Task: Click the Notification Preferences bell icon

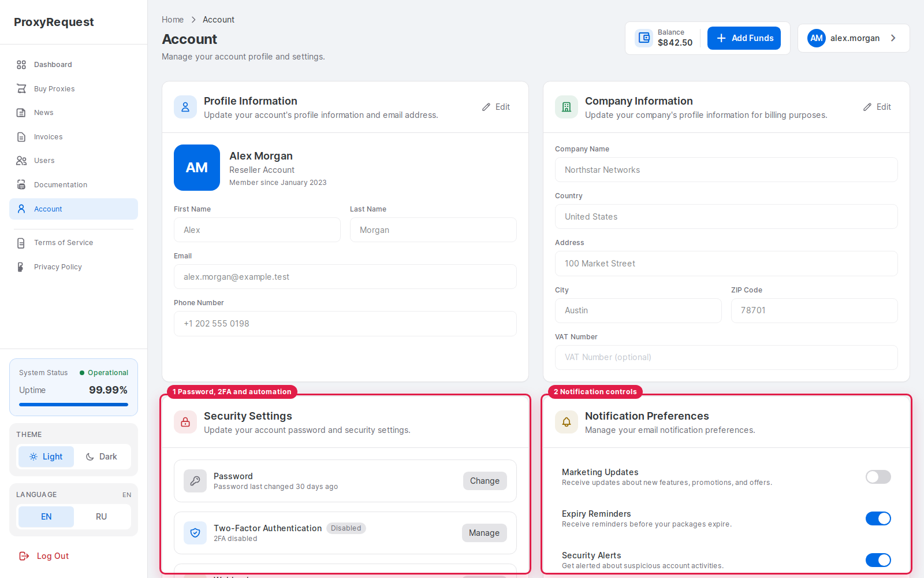Action: pyautogui.click(x=567, y=422)
